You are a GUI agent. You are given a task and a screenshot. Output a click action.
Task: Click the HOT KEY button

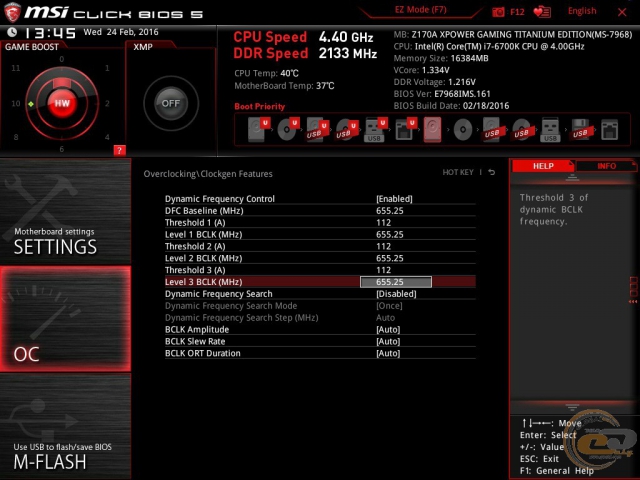[458, 172]
